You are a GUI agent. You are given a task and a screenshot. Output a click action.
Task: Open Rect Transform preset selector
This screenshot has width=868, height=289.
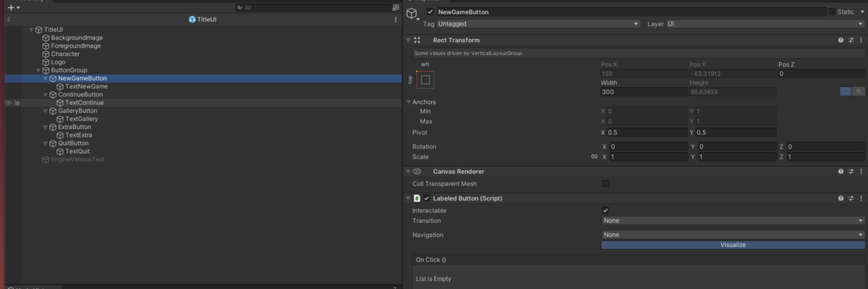point(851,41)
